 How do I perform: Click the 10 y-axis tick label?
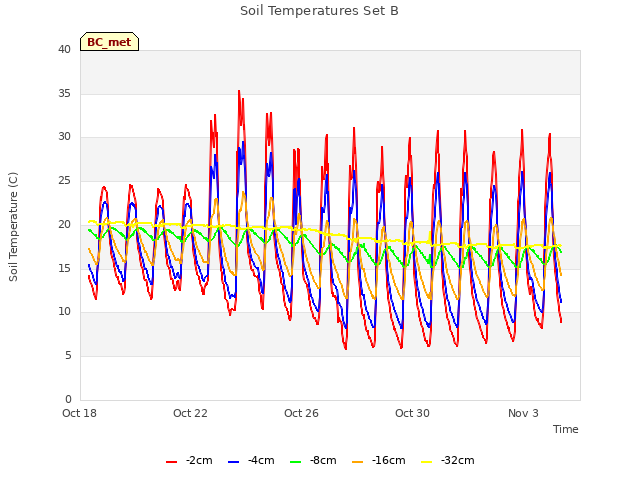(64, 312)
